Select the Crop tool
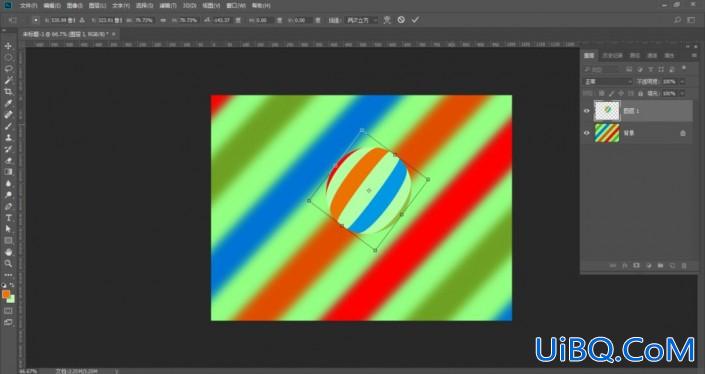The image size is (705, 374). point(8,92)
